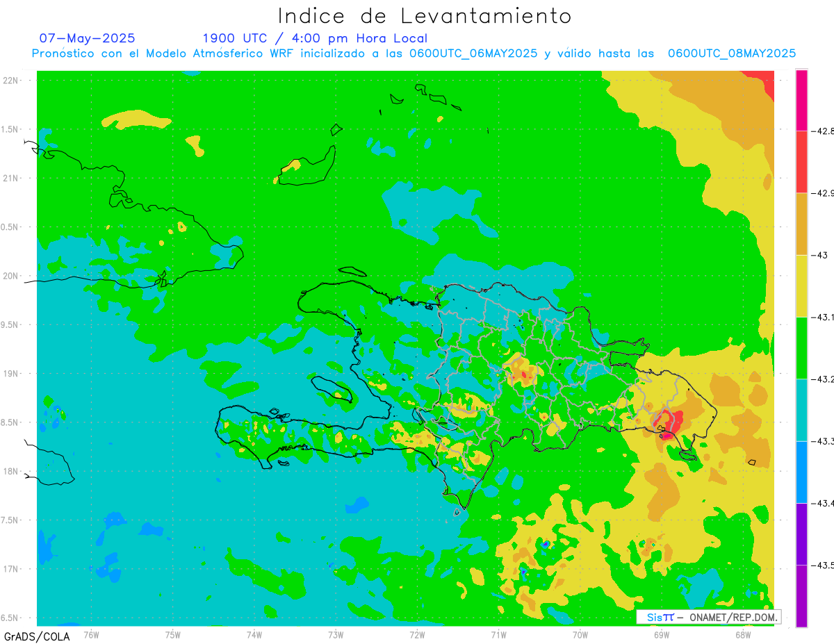Image resolution: width=834 pixels, height=644 pixels.
Task: Click the '76W' longitude label
Action: coord(91,634)
